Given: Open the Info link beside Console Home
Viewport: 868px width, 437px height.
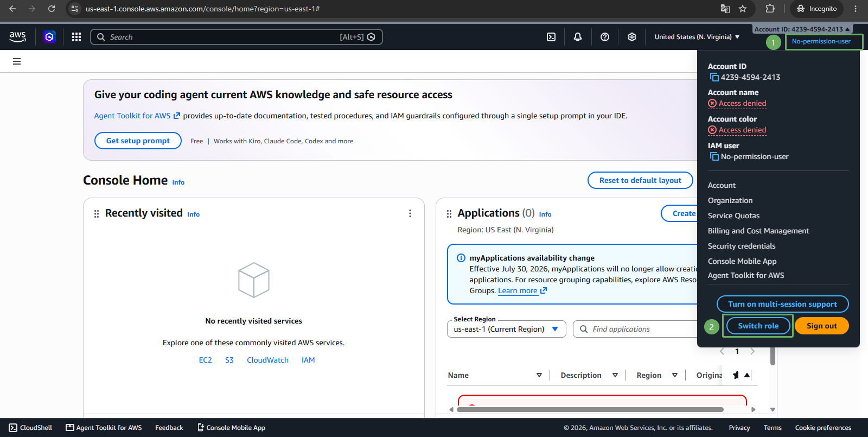Looking at the screenshot, I should (x=178, y=182).
